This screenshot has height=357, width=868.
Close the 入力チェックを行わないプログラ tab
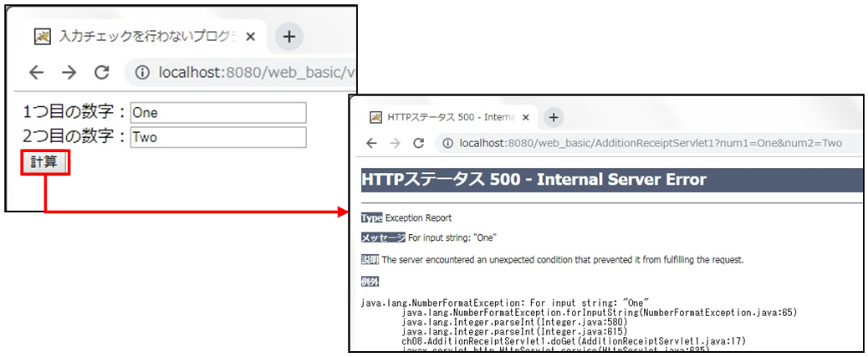coord(249,37)
